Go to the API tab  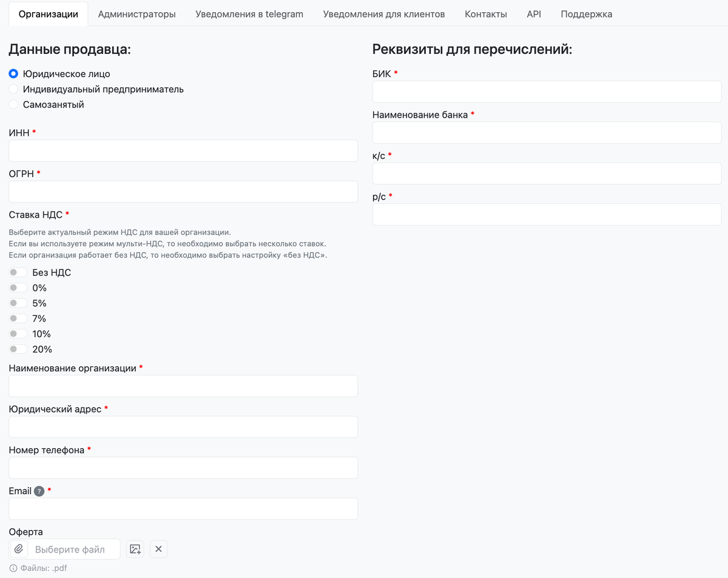534,14
